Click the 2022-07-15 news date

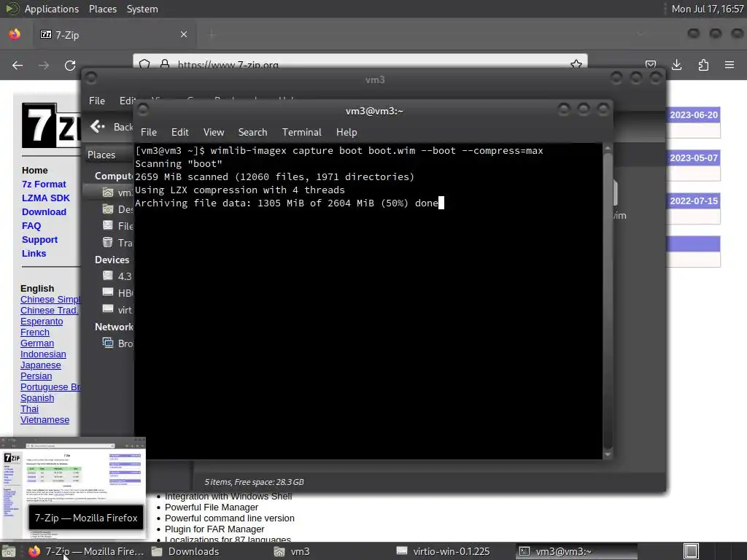click(693, 201)
